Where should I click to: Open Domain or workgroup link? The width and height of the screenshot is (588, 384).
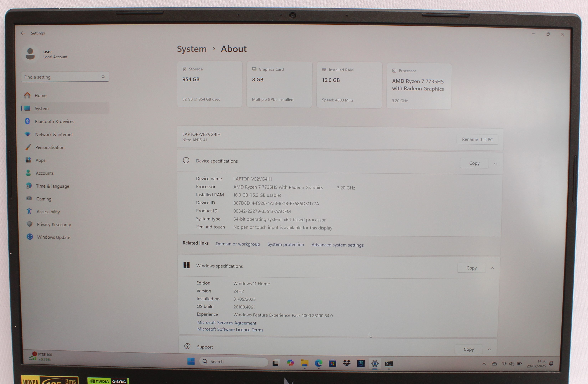[x=238, y=244]
